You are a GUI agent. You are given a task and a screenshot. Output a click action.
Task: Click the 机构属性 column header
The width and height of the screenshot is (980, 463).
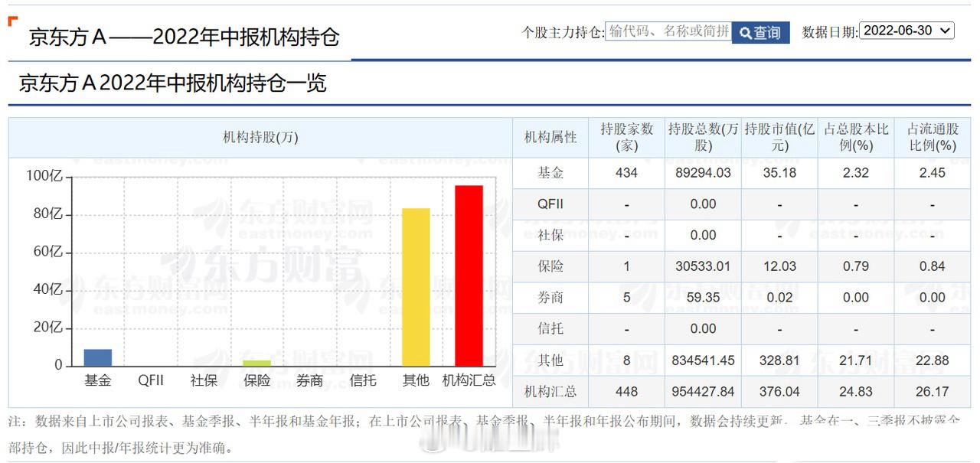coord(550,138)
